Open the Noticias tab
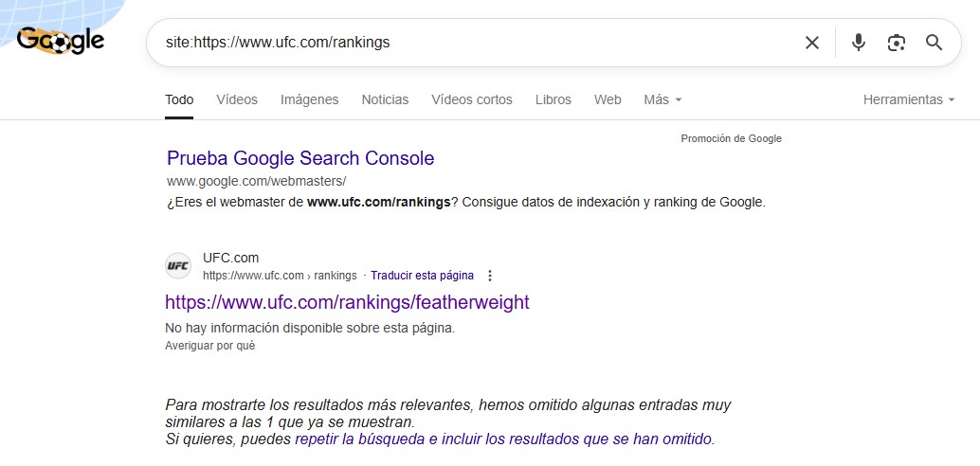980x466 pixels. click(385, 99)
